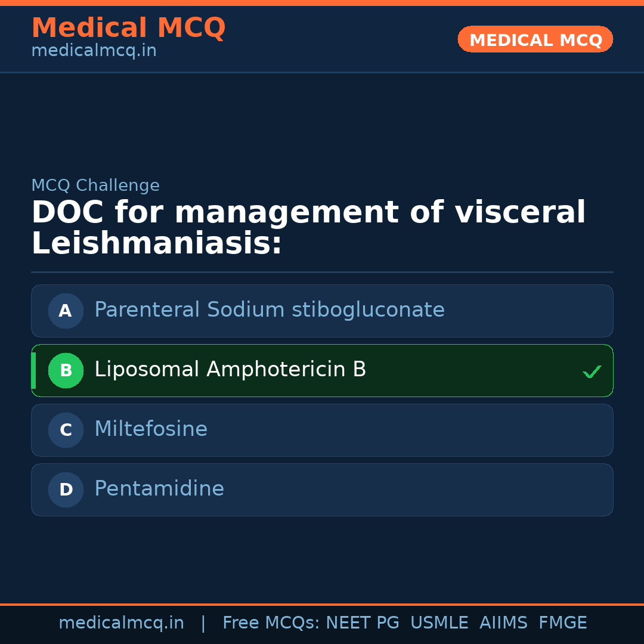Viewport: 644px width, 644px height.
Task: Click the Medical MCQ logo heading
Action: pyautogui.click(x=128, y=27)
